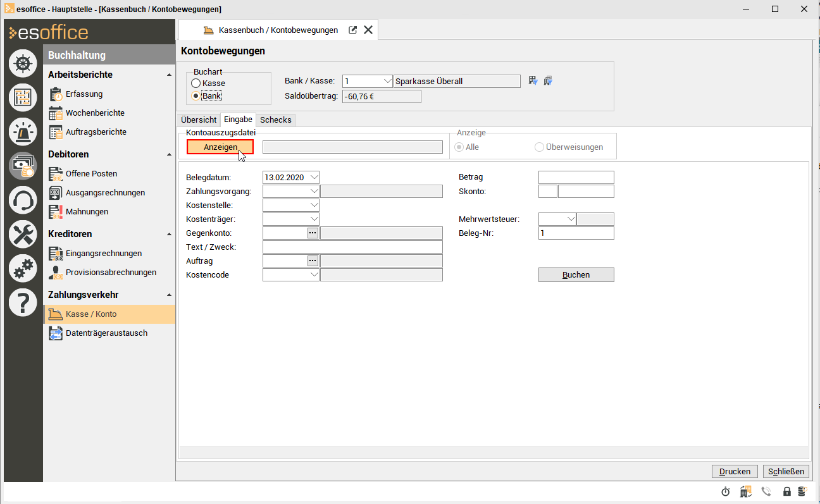Click the question mark help icon

[x=23, y=303]
